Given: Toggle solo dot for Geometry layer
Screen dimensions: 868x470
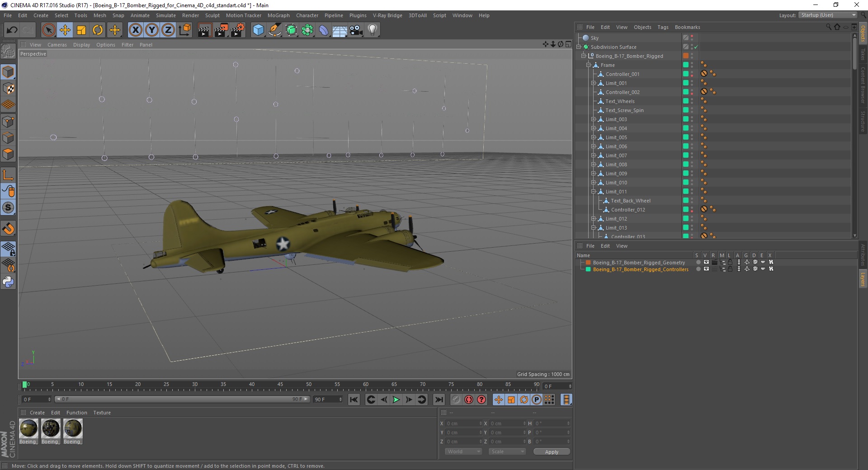Looking at the screenshot, I should (698, 262).
